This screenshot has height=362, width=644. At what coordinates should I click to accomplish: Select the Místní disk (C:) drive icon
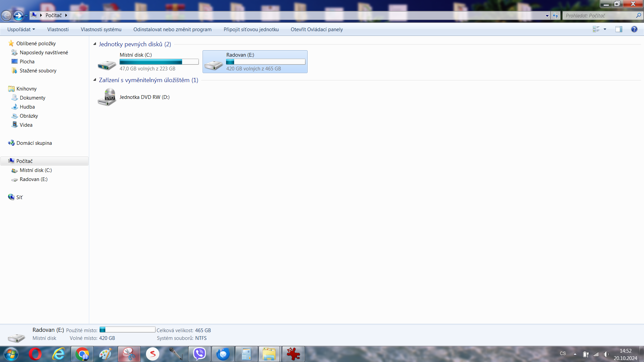[107, 65]
